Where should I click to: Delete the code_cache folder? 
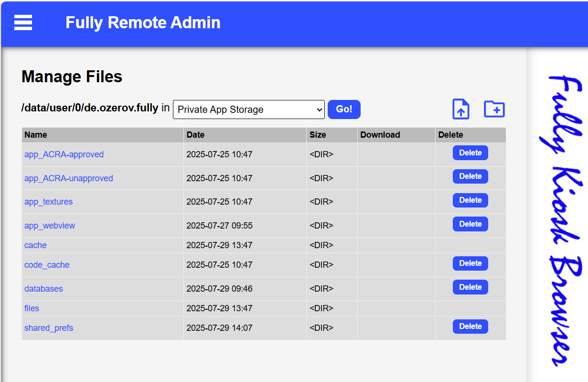click(470, 263)
